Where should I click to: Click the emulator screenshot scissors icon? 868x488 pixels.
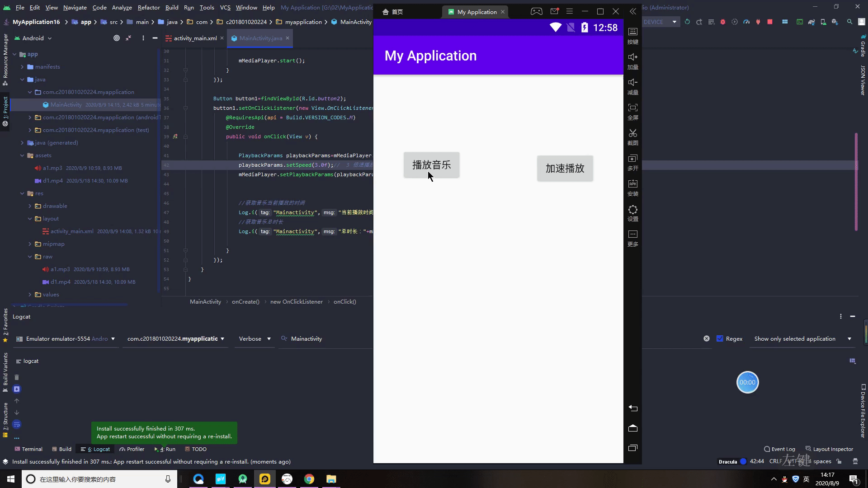coord(632,133)
